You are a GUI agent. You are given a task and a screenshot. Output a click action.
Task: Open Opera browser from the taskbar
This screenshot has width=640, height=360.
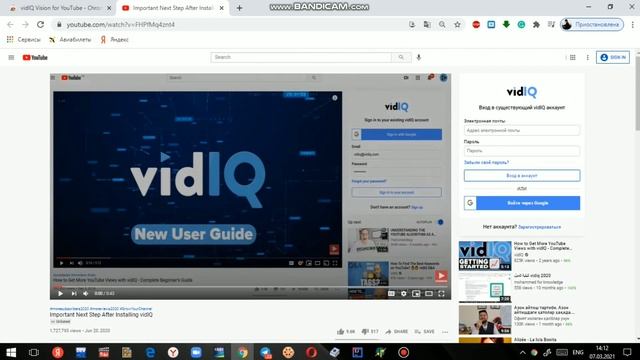(x=311, y=352)
